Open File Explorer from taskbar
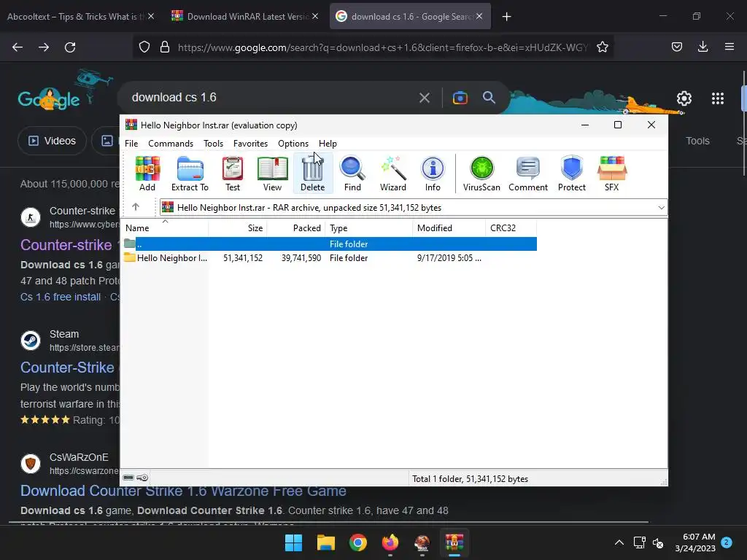Screen dimensions: 747x560 (326, 542)
